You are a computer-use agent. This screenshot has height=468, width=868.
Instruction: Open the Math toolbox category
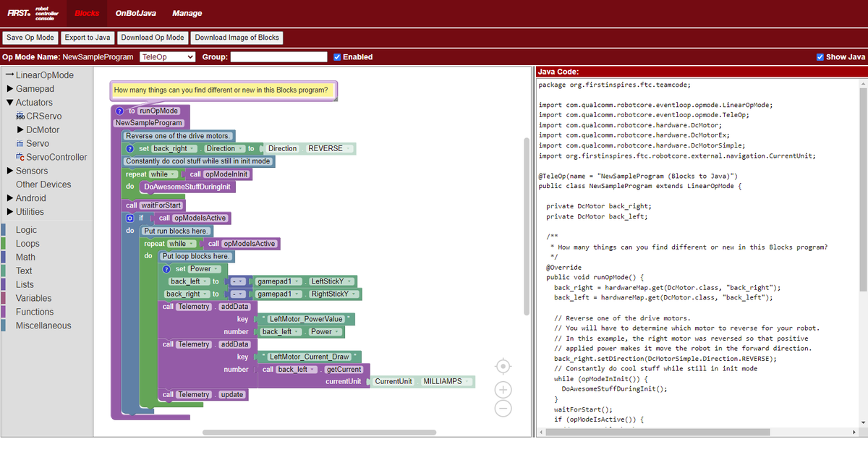pos(25,258)
